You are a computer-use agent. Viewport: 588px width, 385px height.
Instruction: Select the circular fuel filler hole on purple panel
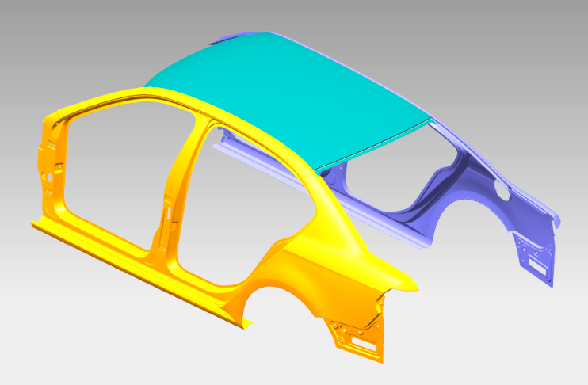501,190
